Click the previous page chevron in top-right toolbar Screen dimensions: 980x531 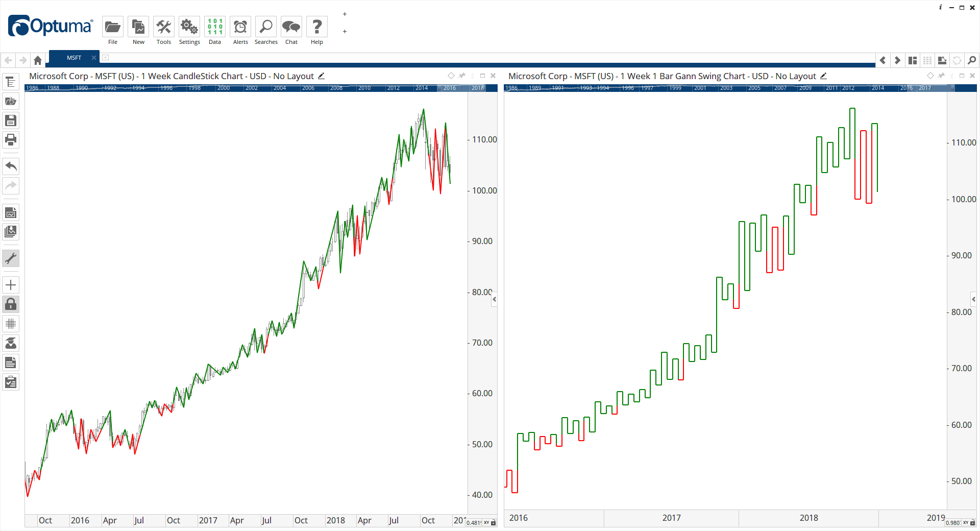[883, 60]
